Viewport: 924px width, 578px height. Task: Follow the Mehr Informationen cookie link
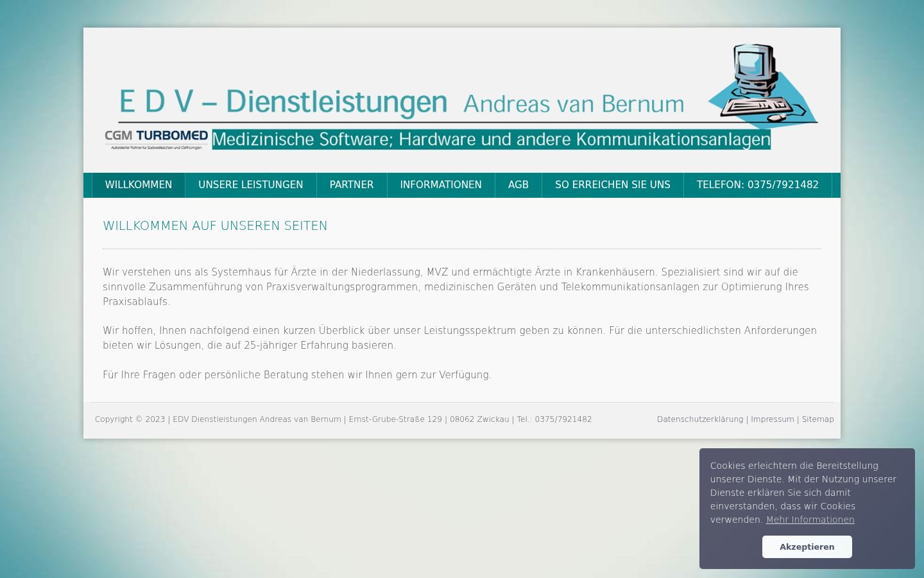tap(810, 520)
